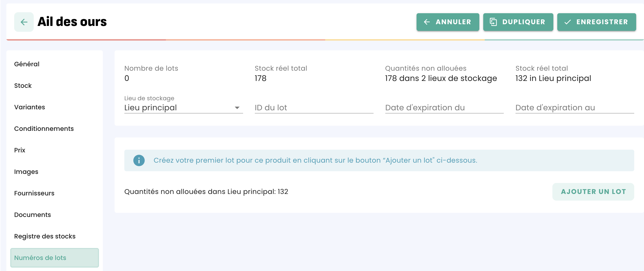This screenshot has width=644, height=271.
Task: Open Registre des stocks
Action: (x=45, y=236)
